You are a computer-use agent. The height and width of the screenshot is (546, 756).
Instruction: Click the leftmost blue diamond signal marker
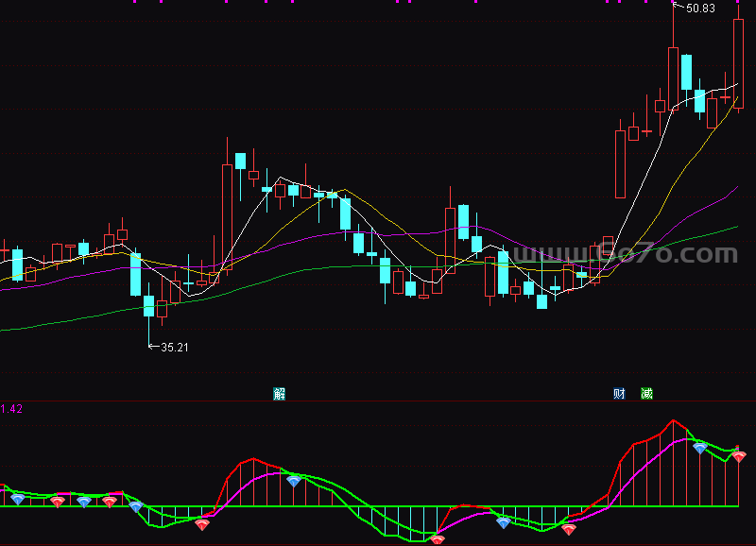click(17, 499)
